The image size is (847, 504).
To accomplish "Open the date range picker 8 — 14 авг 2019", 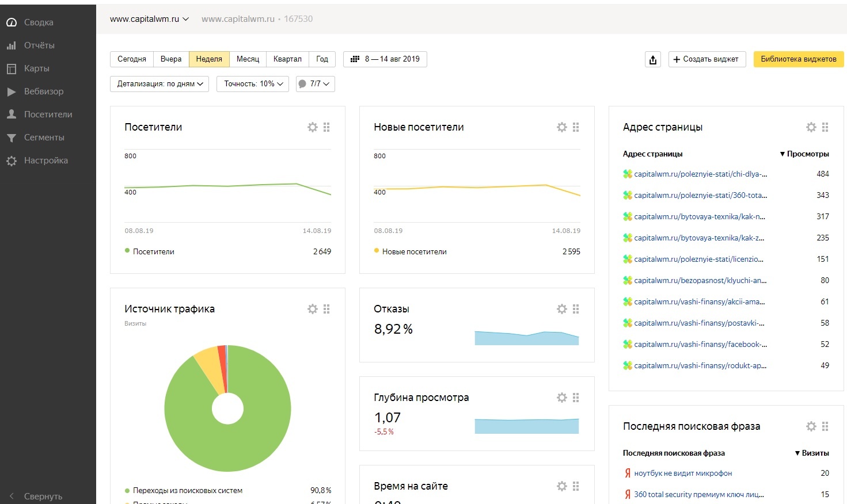I will click(x=385, y=59).
